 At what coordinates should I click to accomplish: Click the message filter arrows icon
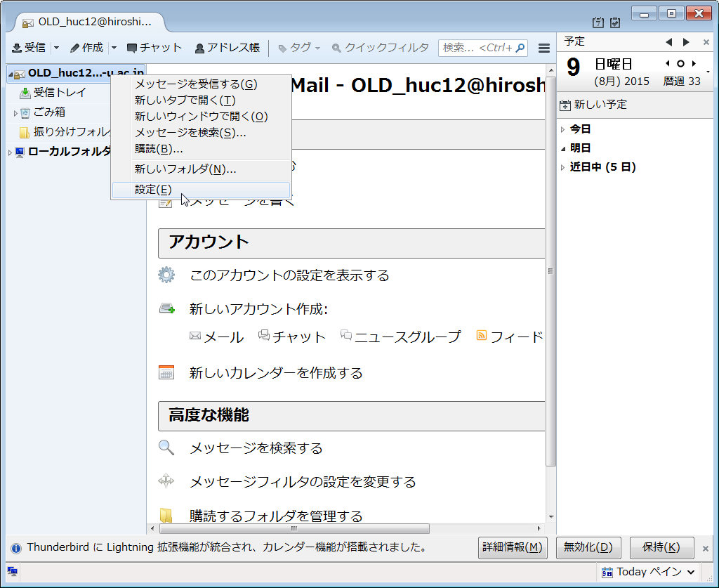(166, 481)
